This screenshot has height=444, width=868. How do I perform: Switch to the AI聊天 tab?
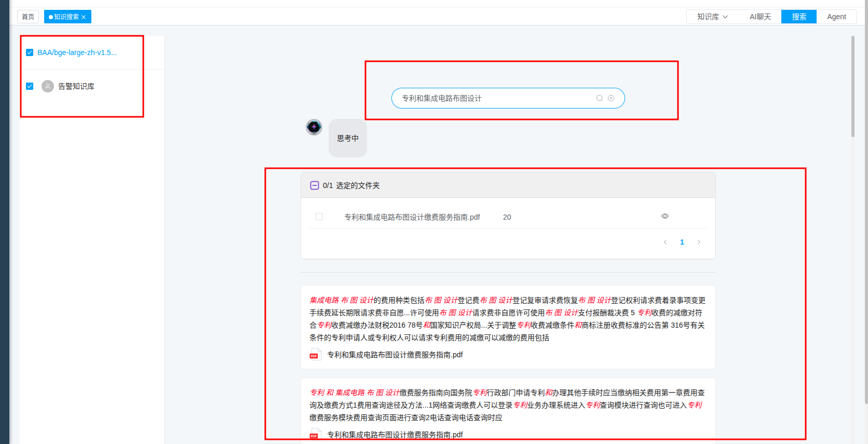760,17
